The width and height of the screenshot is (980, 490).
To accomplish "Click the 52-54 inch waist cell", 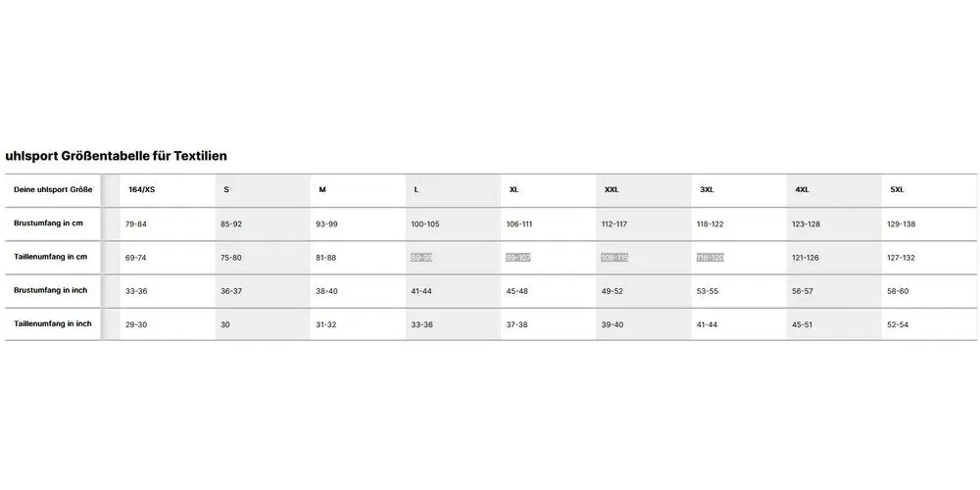I will pos(898,325).
